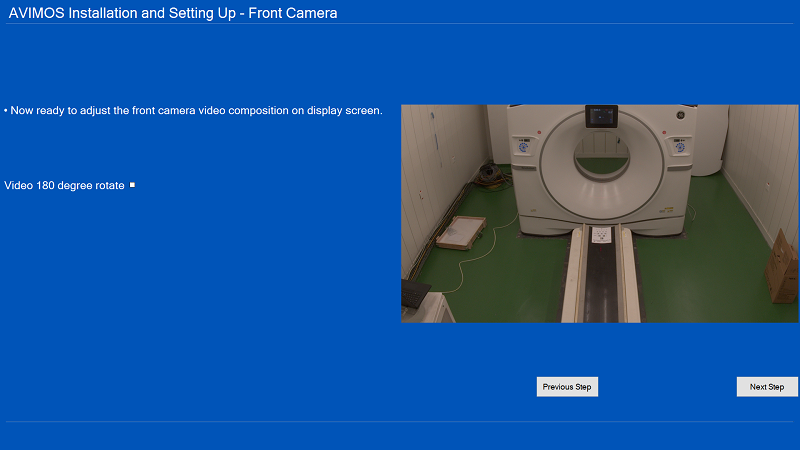Click the front camera video preview
The height and width of the screenshot is (450, 800).
click(599, 213)
